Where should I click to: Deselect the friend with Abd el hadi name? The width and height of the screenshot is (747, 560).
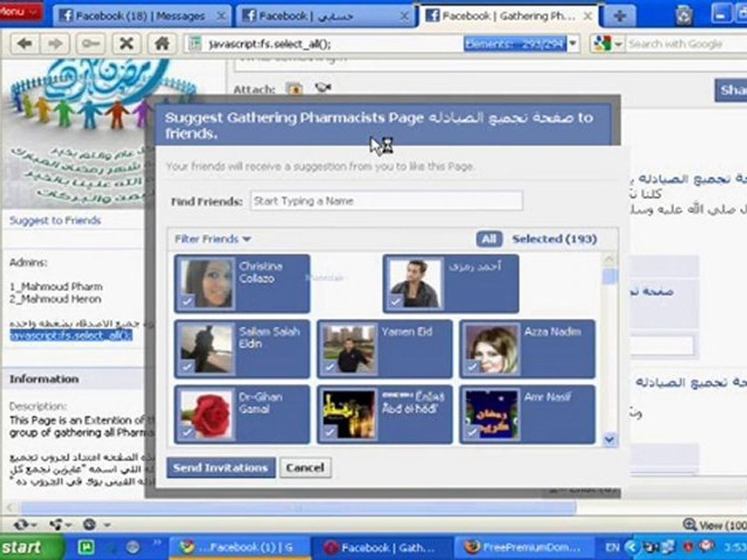(385, 415)
